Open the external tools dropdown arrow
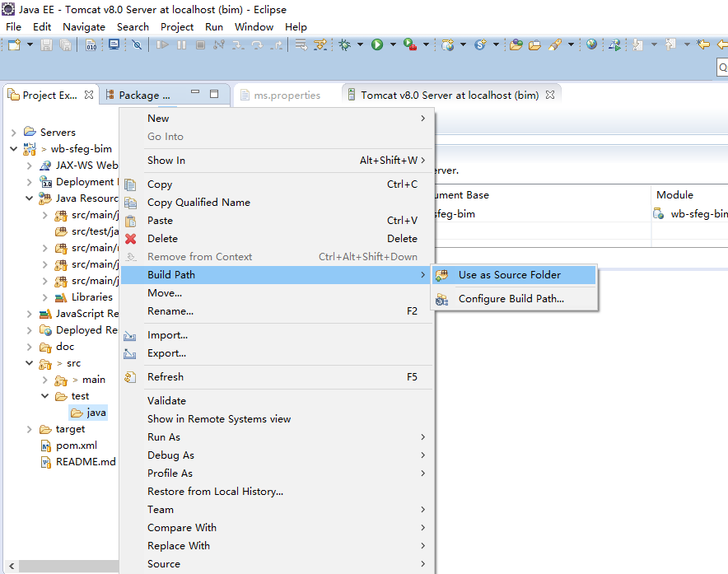The height and width of the screenshot is (574, 728). coord(426,44)
